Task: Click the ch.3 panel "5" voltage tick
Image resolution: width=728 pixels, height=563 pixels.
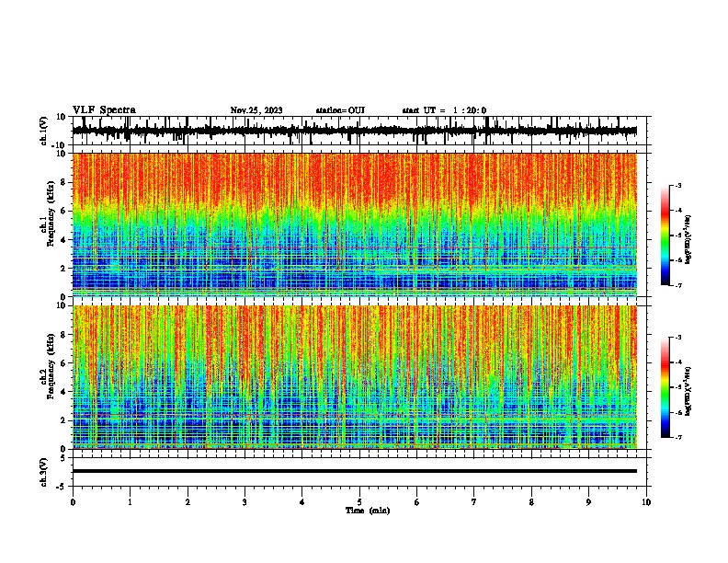Action: (x=63, y=458)
